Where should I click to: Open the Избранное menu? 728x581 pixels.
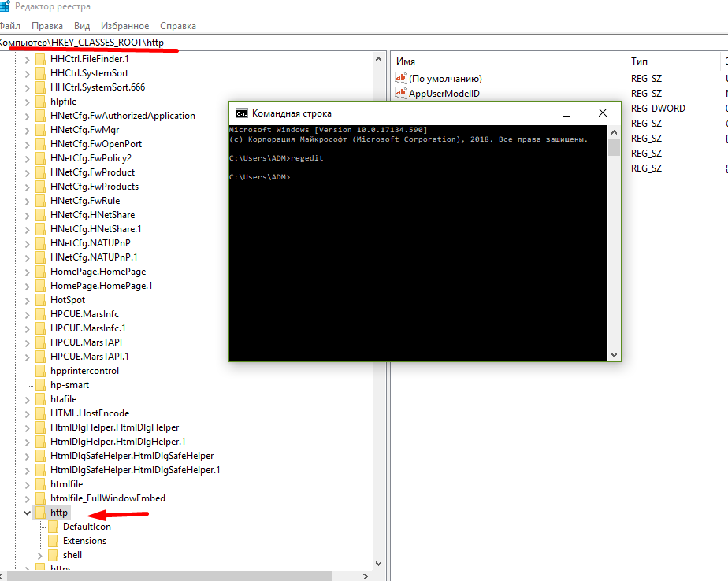tap(124, 26)
